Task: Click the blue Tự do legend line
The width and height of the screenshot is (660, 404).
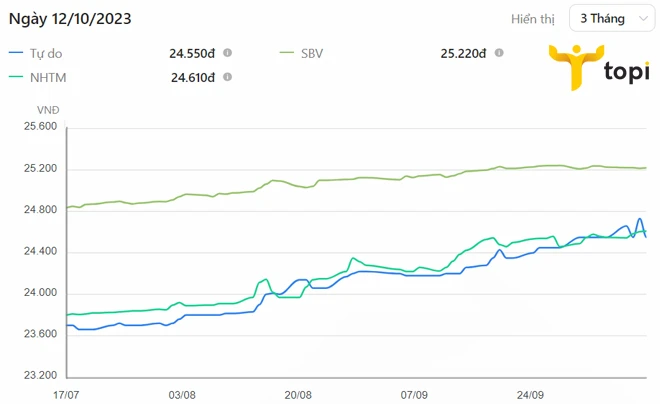Action: tap(16, 53)
